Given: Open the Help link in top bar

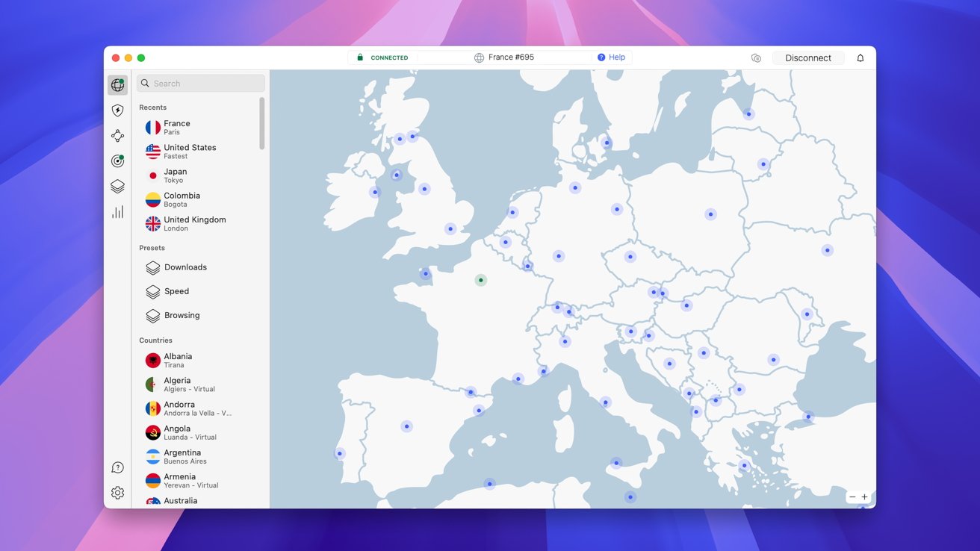Looking at the screenshot, I should tap(611, 57).
